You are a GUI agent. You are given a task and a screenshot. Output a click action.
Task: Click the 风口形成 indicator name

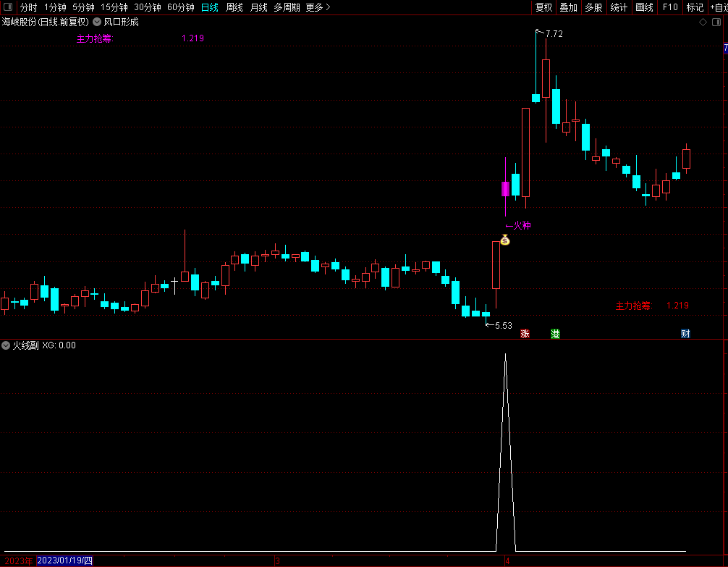[x=121, y=22]
